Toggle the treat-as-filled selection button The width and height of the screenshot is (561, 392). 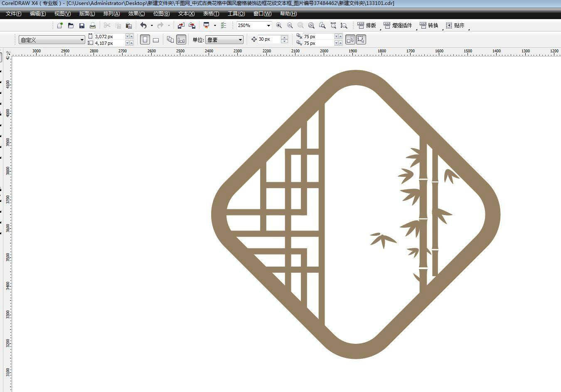tap(350, 39)
